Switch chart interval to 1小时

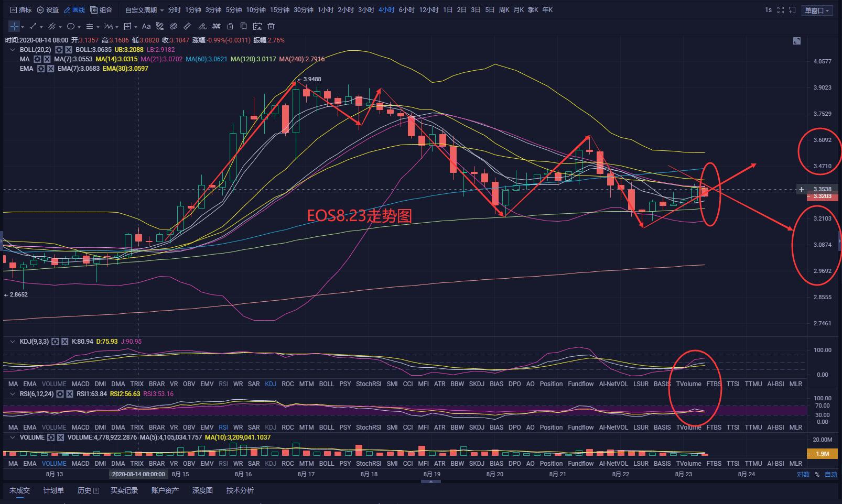[x=325, y=10]
